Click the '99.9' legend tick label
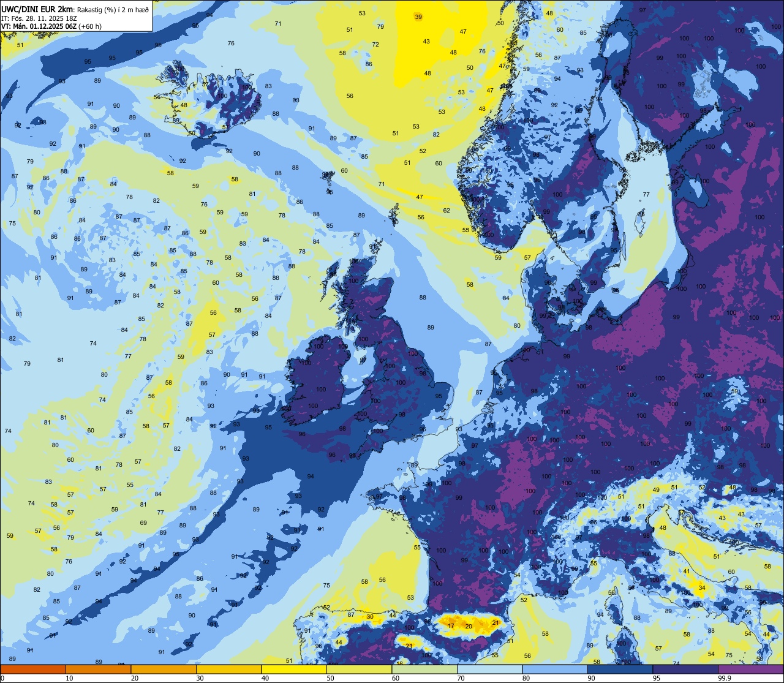784x683 pixels. click(725, 678)
